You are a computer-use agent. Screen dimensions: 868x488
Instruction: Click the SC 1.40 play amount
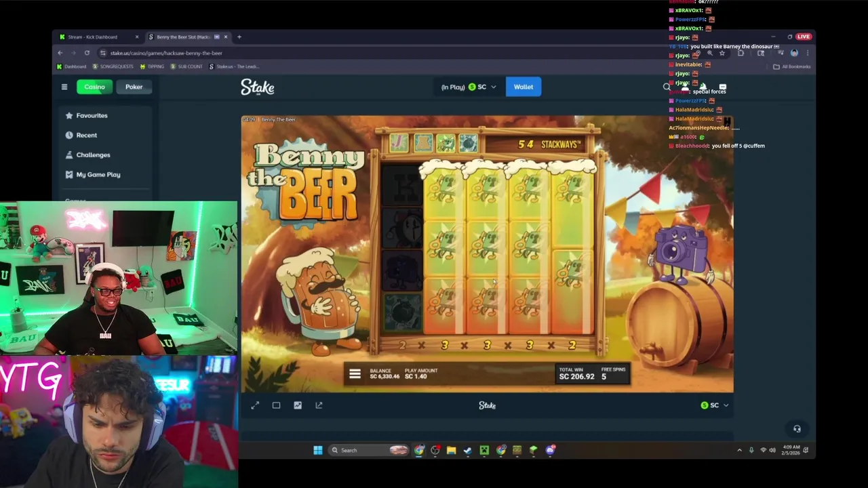click(416, 376)
